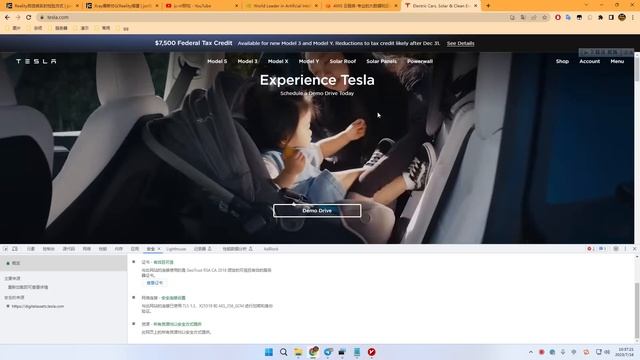Click the Account link in Tesla header
Image resolution: width=640 pixels, height=360 pixels.
[589, 61]
